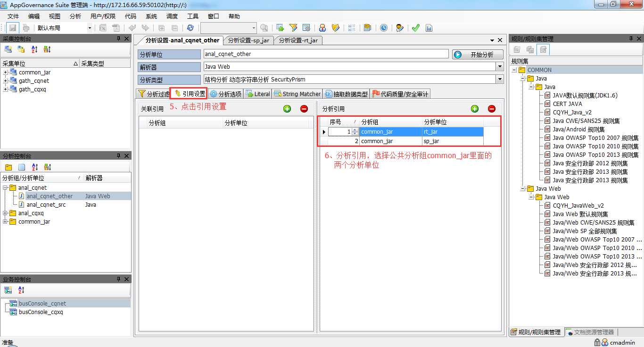Click the 开始分析 button
This screenshot has height=347, width=644.
[478, 55]
